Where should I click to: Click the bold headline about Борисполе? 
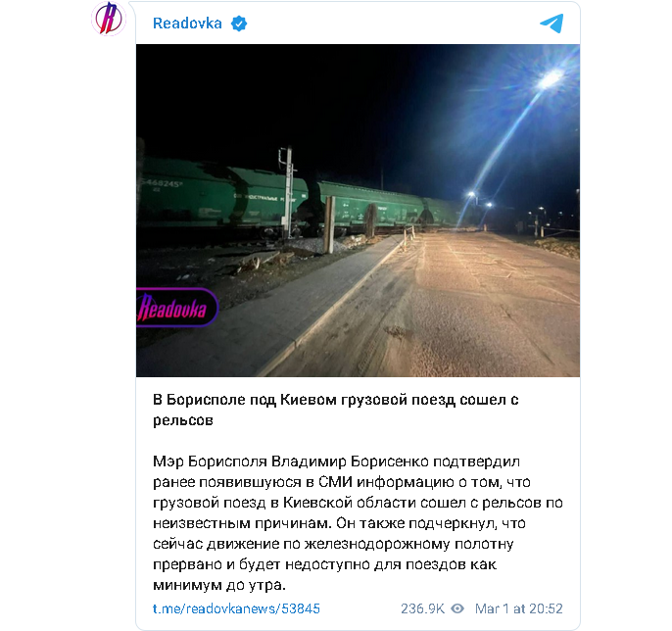[336, 410]
